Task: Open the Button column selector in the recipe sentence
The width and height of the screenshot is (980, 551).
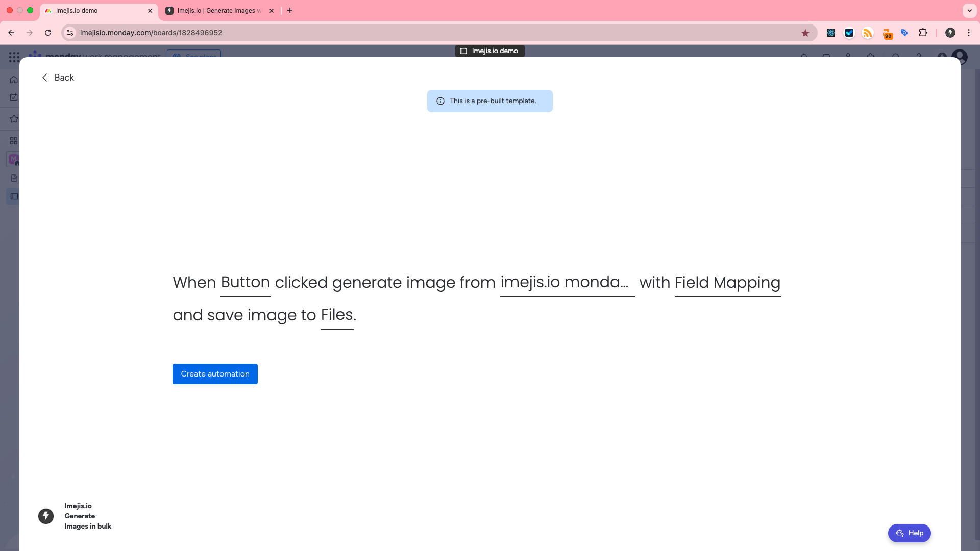Action: 246,283
